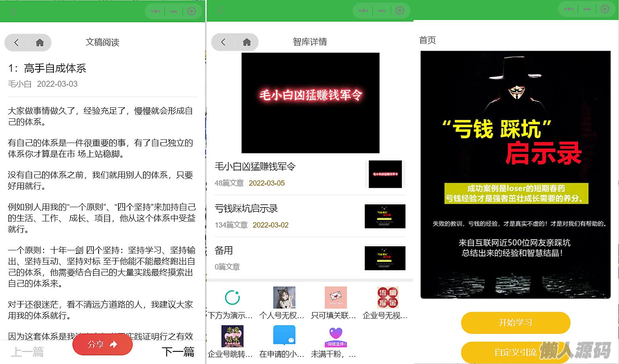Go back using the arrow in 智库详情 nav bar

click(223, 42)
